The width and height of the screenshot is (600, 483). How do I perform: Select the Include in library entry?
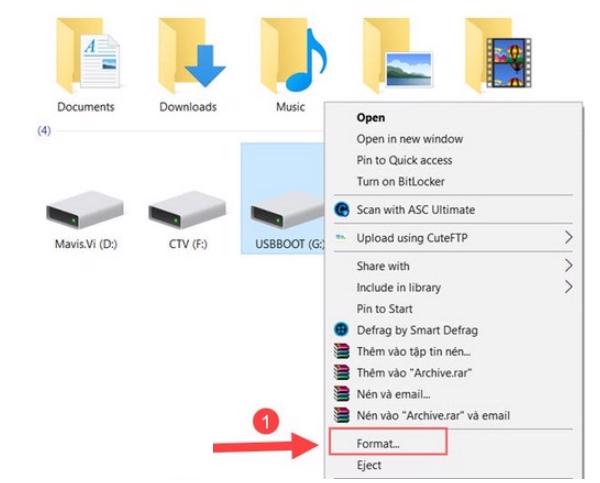click(399, 287)
